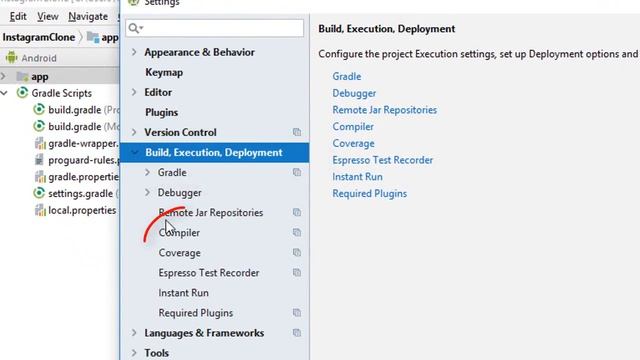640x360 pixels.
Task: Open Remote Jar Repositories link
Action: point(384,110)
